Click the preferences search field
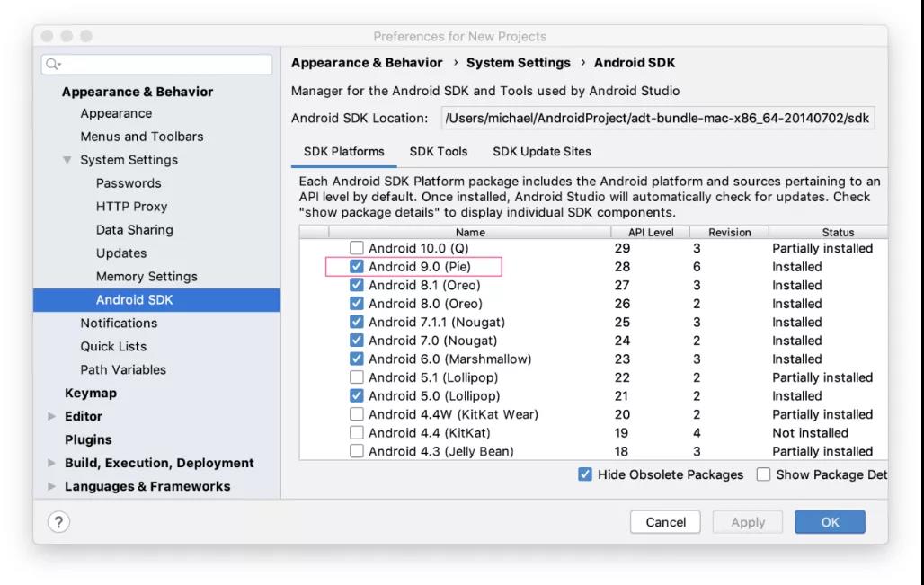The image size is (924, 585). click(x=156, y=64)
